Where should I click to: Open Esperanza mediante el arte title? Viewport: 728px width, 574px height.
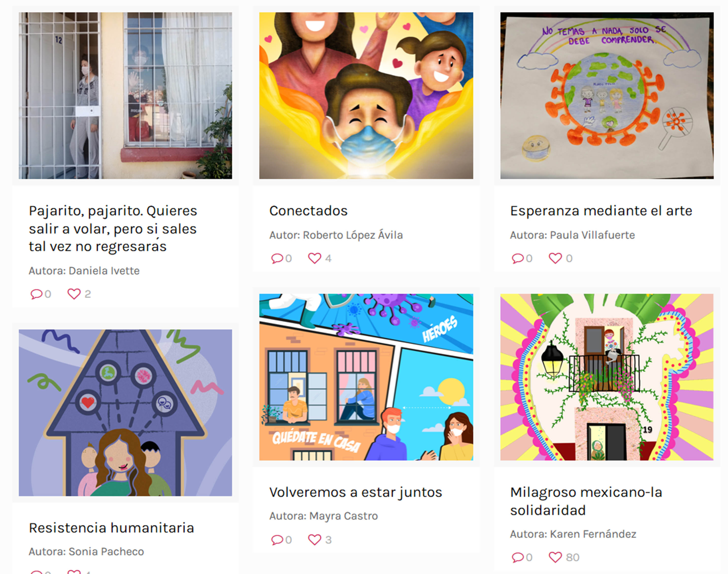601,211
